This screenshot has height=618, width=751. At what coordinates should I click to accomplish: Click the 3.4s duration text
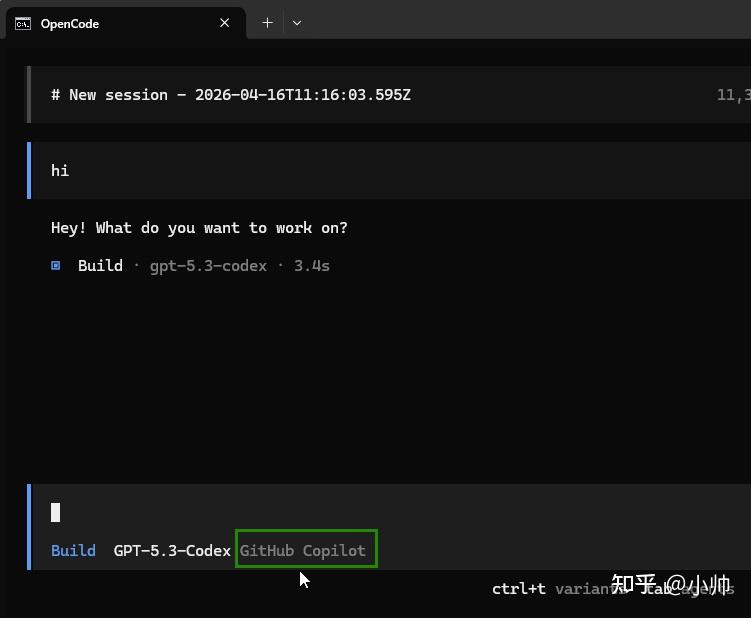[312, 266]
